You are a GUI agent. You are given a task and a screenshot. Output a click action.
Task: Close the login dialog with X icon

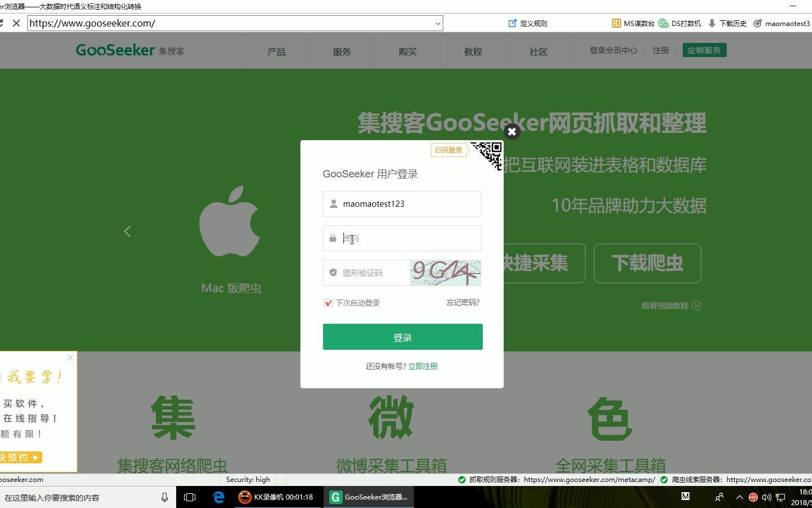(512, 132)
